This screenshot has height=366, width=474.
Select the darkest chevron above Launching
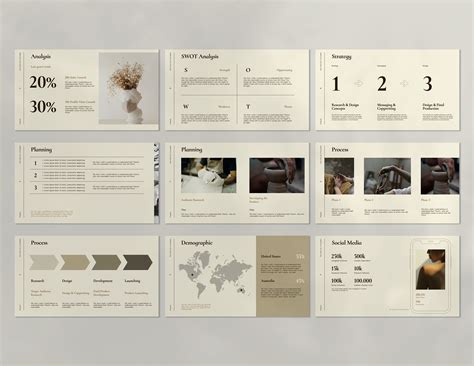click(x=138, y=262)
